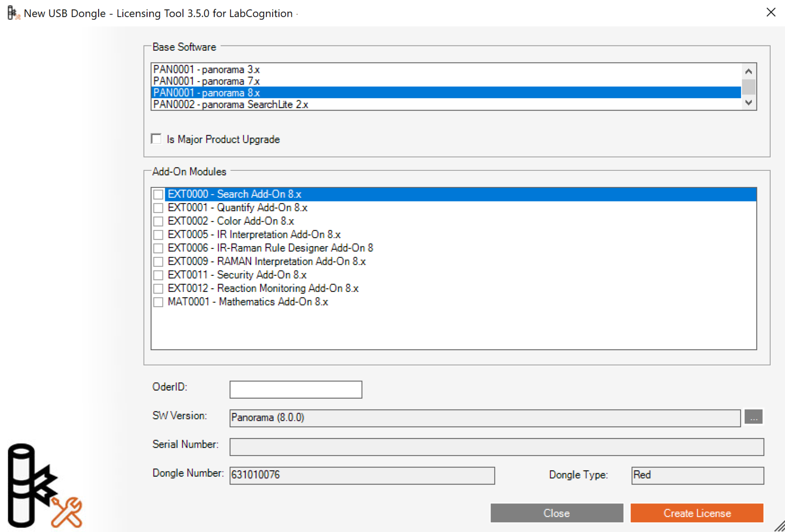Click the SW Version browse ellipsis button

click(754, 417)
